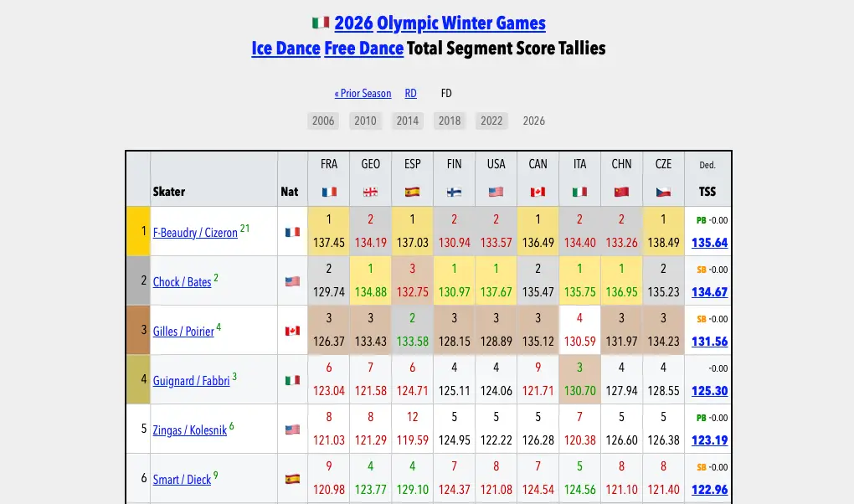This screenshot has width=854, height=504.
Task: Filter results by the 2022 season
Action: coord(491,121)
